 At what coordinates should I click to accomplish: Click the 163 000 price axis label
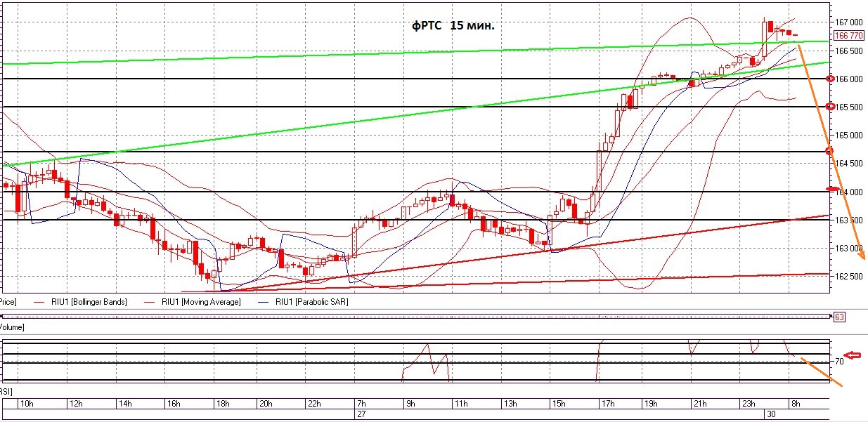(x=848, y=248)
